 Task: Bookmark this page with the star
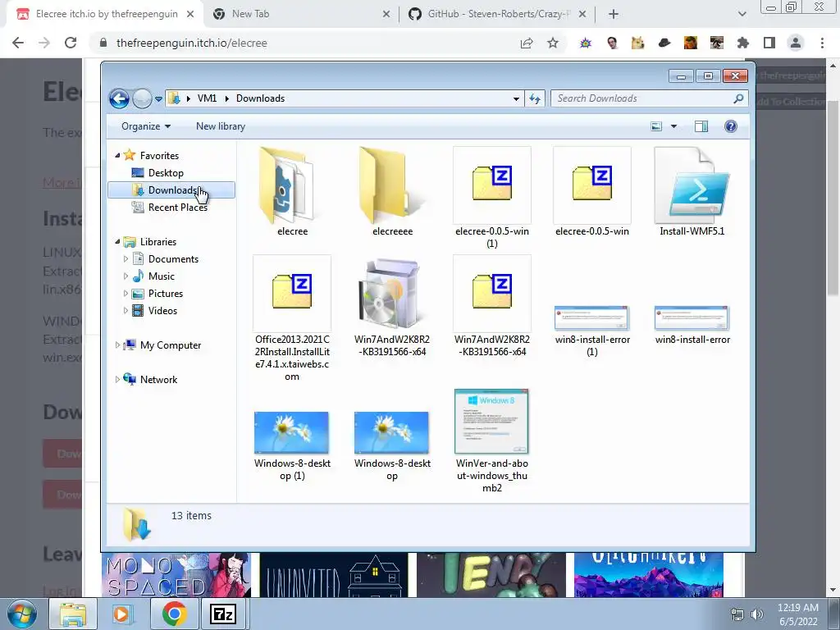(553, 43)
